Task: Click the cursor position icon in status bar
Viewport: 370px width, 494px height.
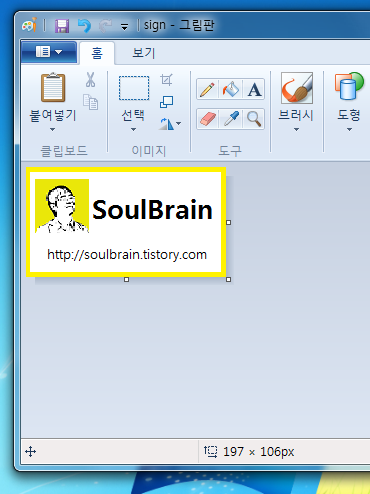Action: (x=30, y=452)
